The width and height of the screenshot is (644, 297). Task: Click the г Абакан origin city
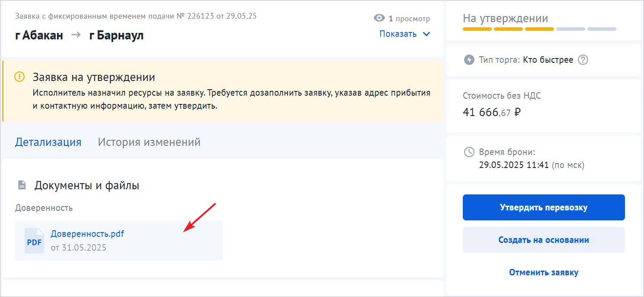tap(39, 36)
